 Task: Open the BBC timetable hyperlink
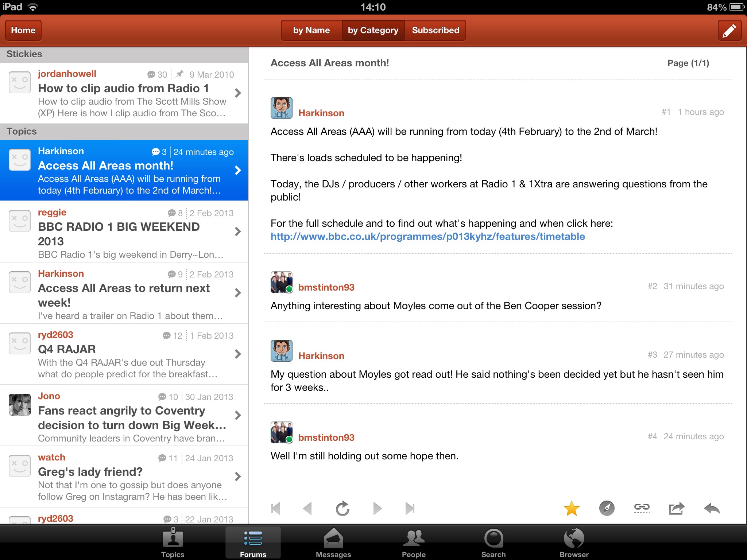(427, 237)
